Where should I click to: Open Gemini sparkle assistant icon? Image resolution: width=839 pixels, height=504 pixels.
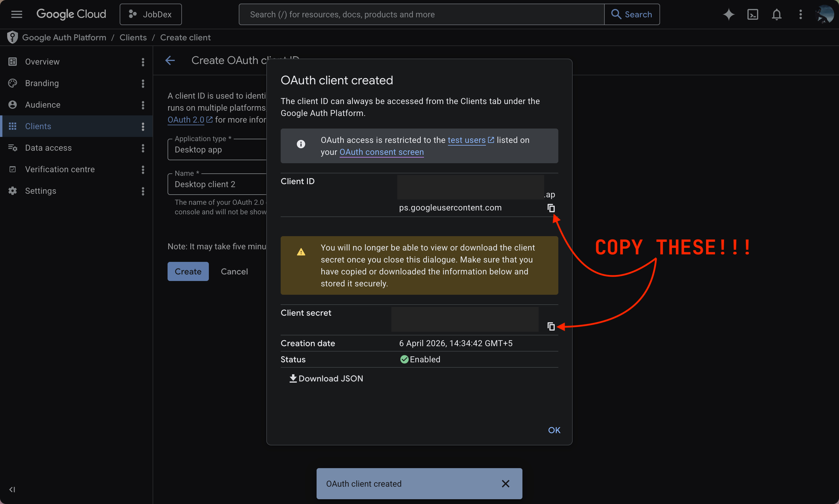pyautogui.click(x=729, y=14)
